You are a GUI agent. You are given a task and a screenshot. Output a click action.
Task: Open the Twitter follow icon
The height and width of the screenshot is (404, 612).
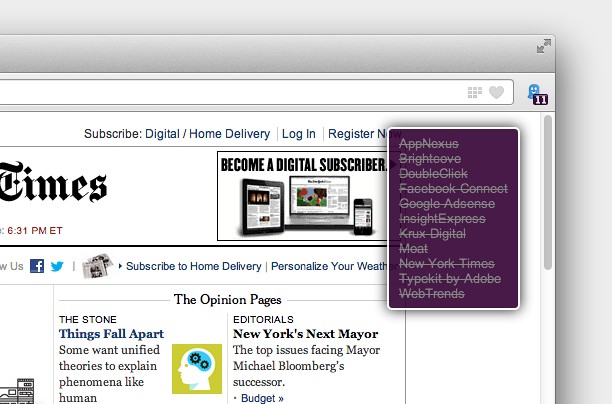point(57,266)
